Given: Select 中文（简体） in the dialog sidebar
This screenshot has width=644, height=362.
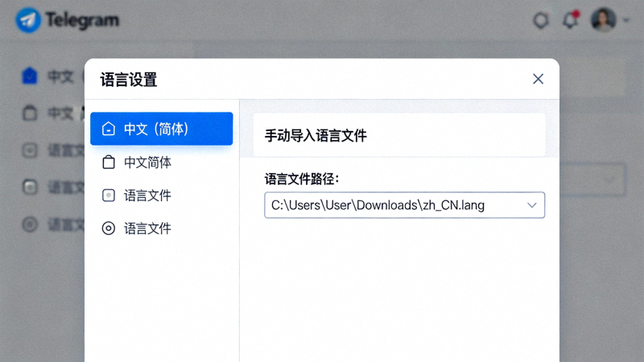Looking at the screenshot, I should [162, 129].
